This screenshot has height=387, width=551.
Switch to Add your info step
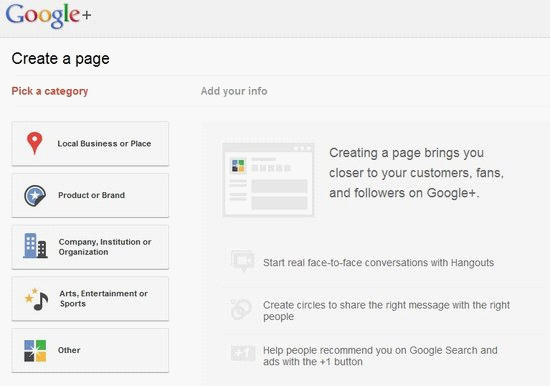point(234,91)
